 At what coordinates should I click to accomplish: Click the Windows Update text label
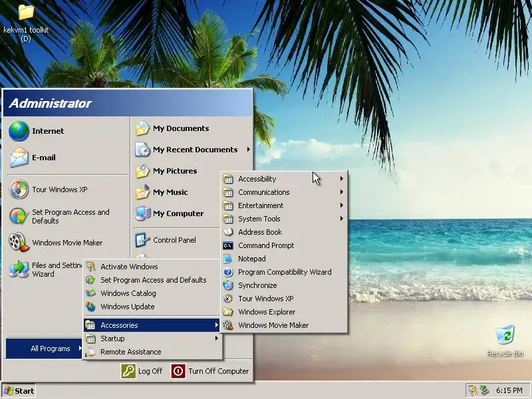click(128, 307)
